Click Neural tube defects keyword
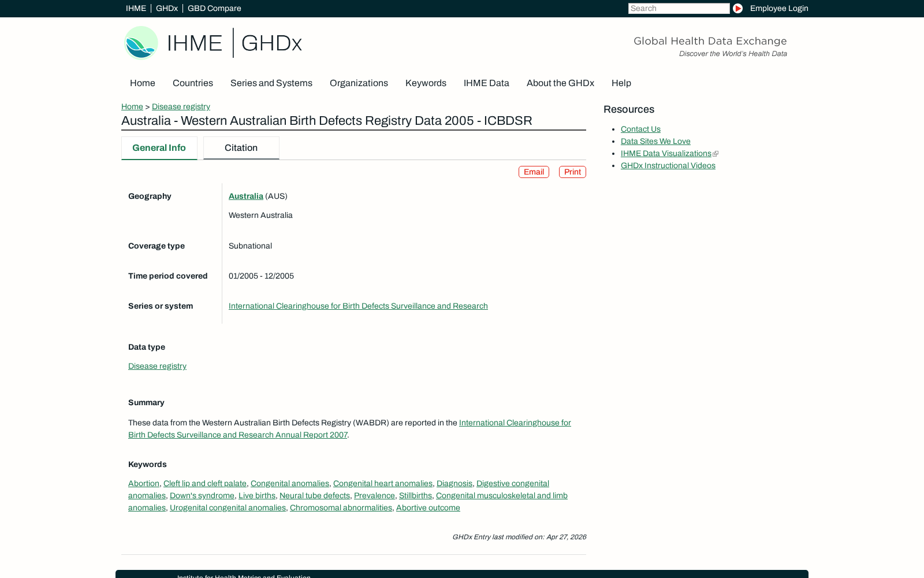The image size is (924, 578). (x=315, y=496)
